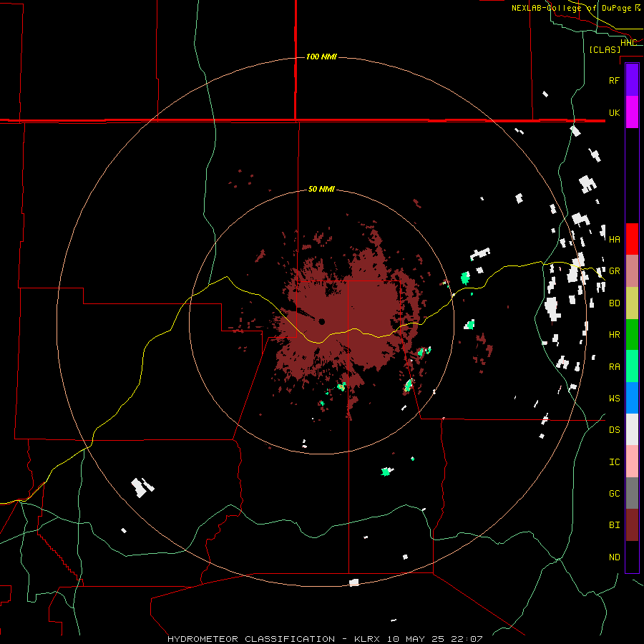This screenshot has width=644, height=644.
Task: Click the RA legend label
Action: 614,367
